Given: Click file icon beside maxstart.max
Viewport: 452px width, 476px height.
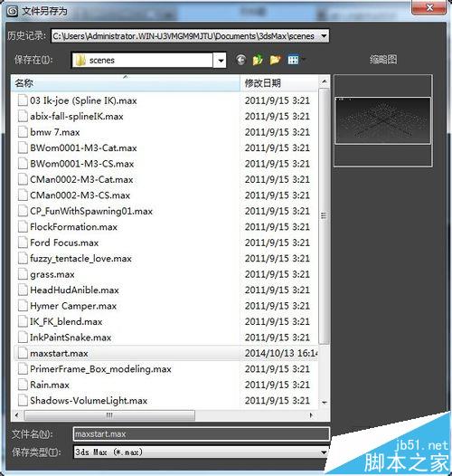Looking at the screenshot, I should click(23, 353).
